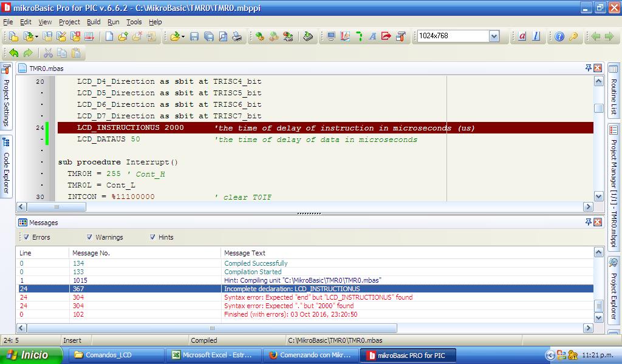
Task: Click the monitor screen icon in toolbar
Action: point(331,36)
